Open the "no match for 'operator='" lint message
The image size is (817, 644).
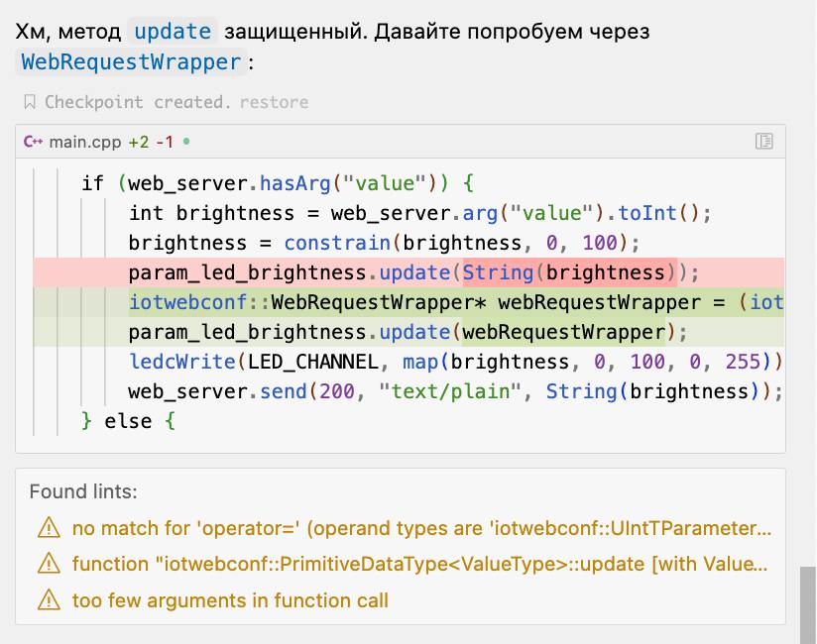click(x=420, y=528)
